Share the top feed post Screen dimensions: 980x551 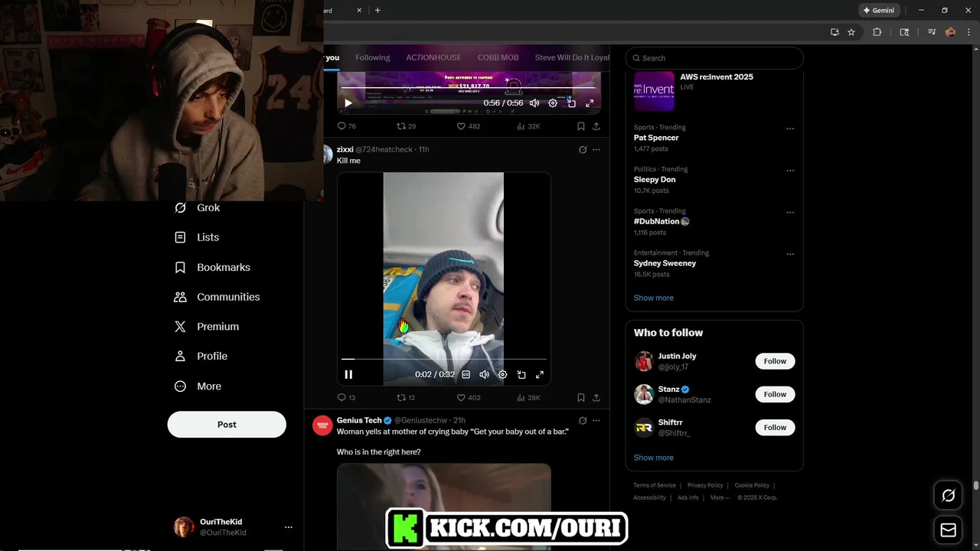pos(596,126)
